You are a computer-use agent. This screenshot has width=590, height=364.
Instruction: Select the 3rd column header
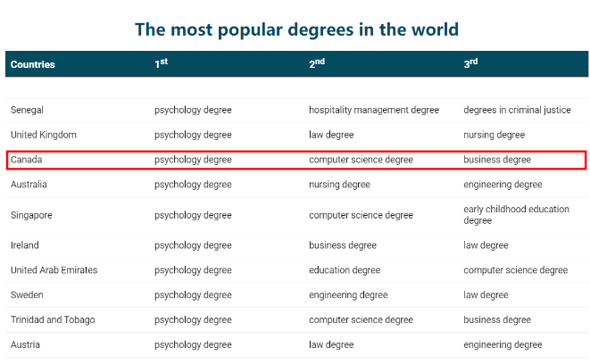click(x=470, y=63)
